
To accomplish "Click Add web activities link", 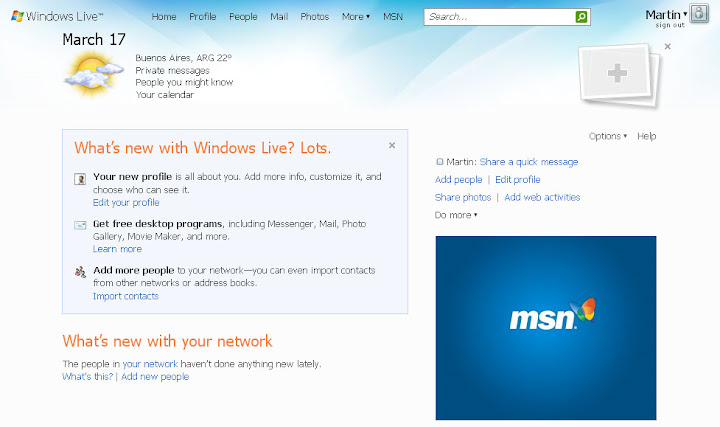I will [x=542, y=197].
